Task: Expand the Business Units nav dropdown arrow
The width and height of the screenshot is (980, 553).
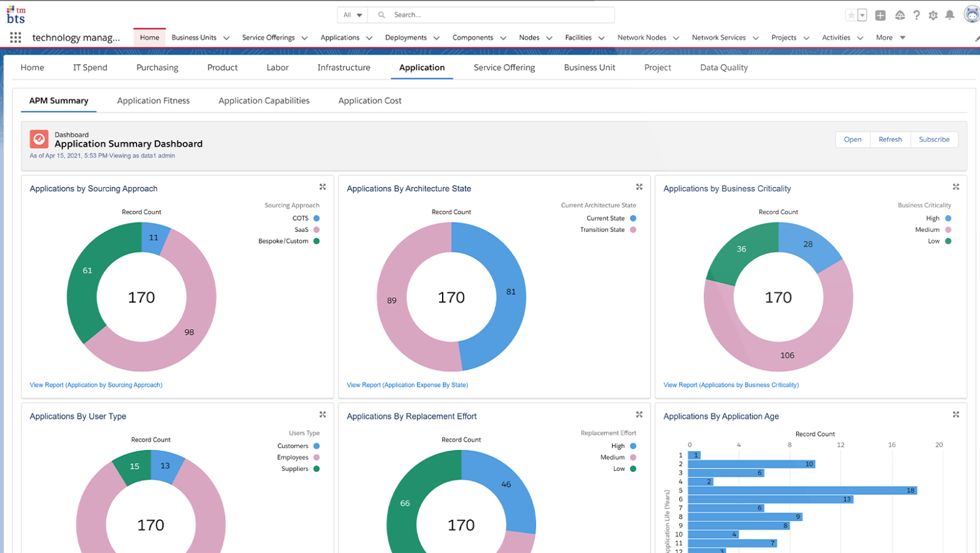Action: [226, 38]
